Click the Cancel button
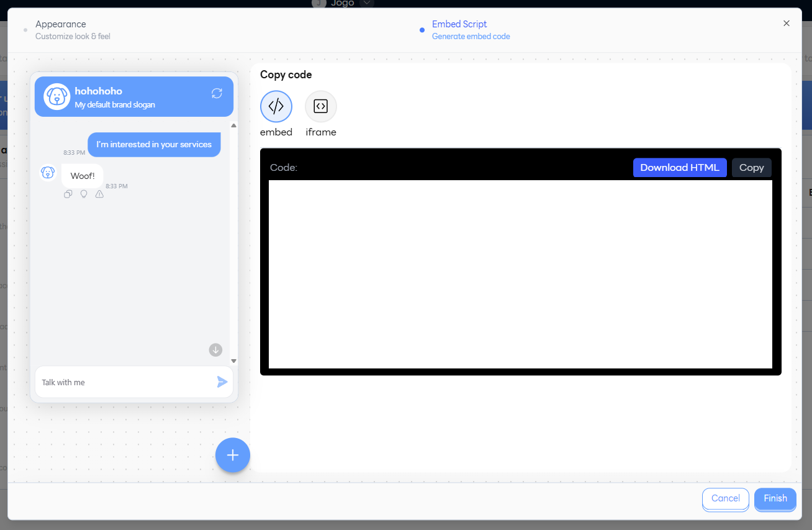812x530 pixels. (725, 498)
